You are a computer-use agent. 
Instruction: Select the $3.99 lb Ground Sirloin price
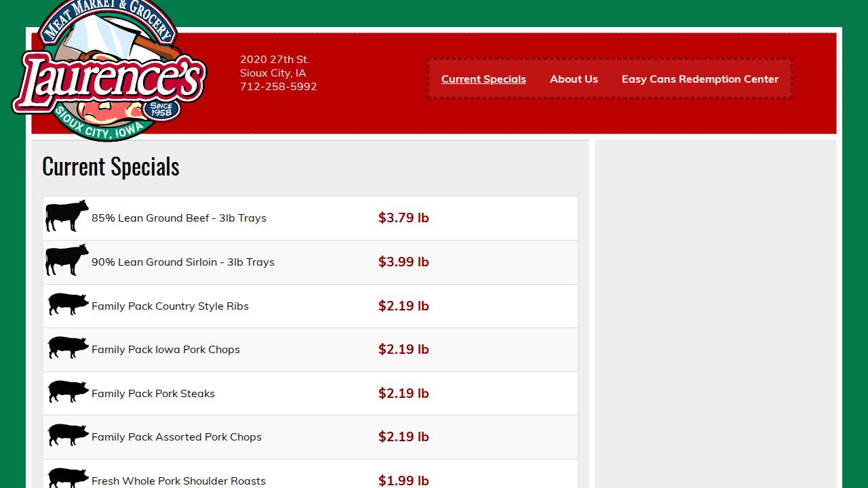[403, 262]
